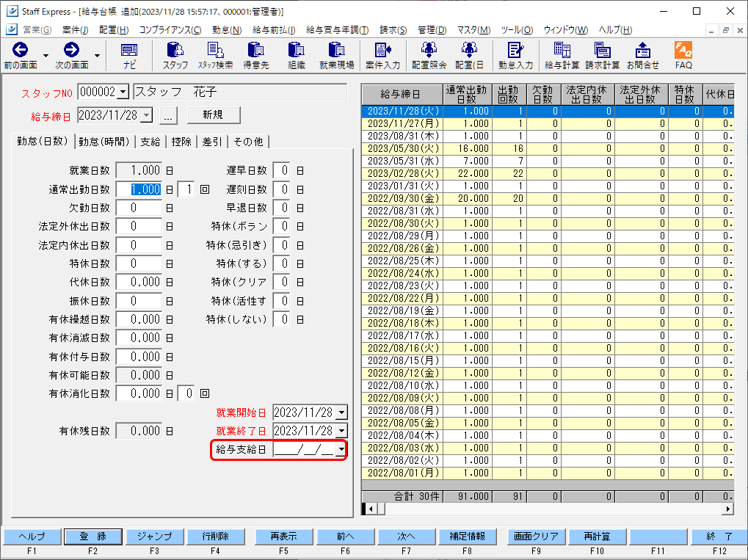
Task: Switch to the 勤怠(時間) tab
Action: click(104, 142)
